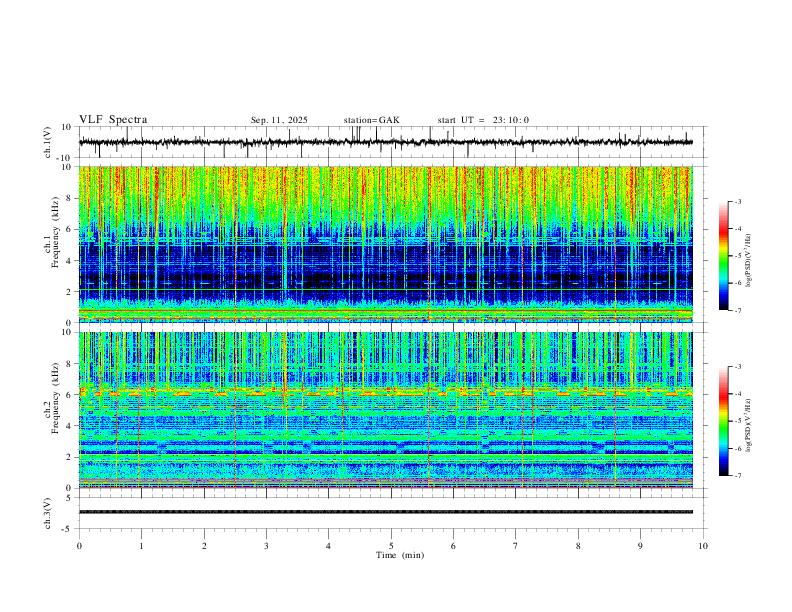Click the "-4" label on ch.2 colorbar

(x=738, y=394)
